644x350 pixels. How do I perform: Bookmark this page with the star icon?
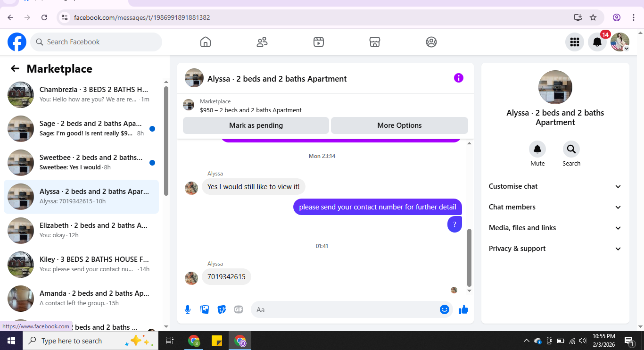(x=593, y=17)
